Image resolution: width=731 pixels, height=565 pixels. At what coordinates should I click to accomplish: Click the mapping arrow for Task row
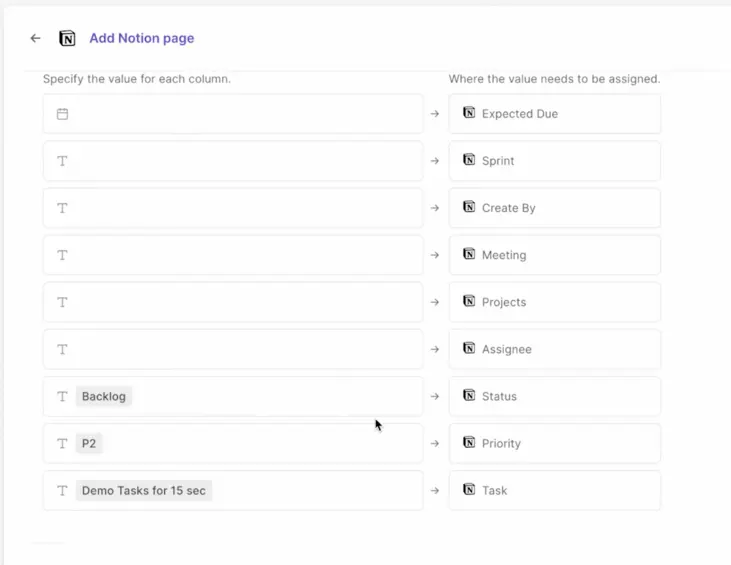(435, 490)
